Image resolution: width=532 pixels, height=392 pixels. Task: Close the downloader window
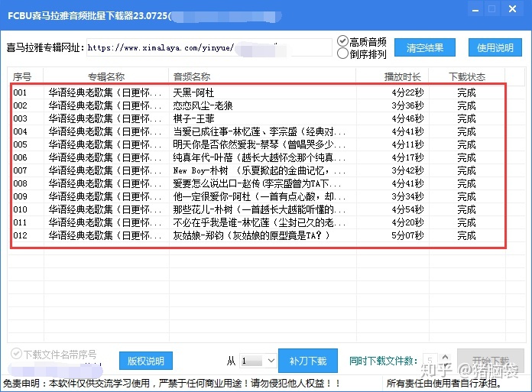[x=512, y=9]
